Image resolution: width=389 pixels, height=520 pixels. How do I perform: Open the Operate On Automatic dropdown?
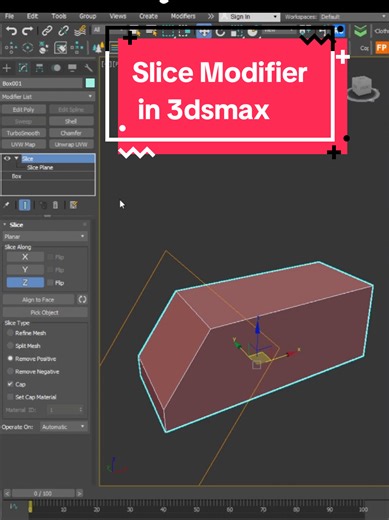tap(64, 427)
